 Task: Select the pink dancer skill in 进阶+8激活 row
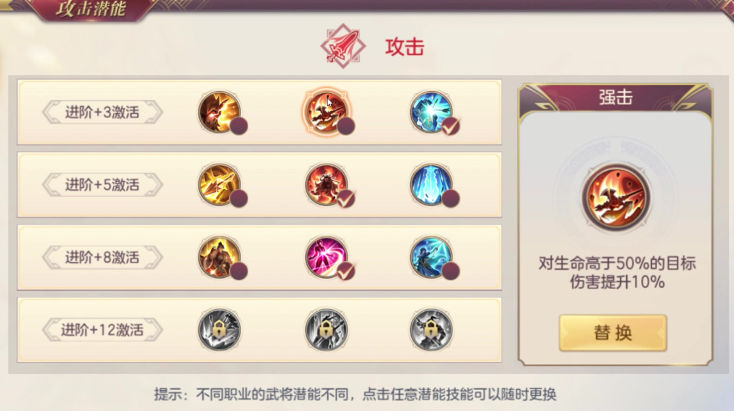pos(326,257)
